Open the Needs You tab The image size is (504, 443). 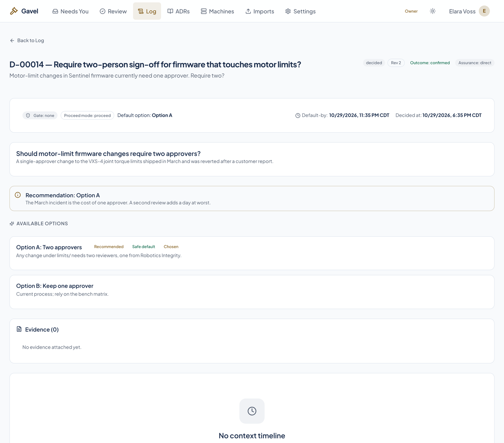click(x=70, y=11)
